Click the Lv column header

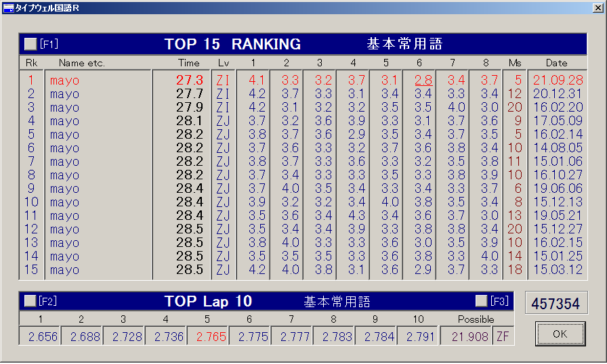click(x=224, y=63)
